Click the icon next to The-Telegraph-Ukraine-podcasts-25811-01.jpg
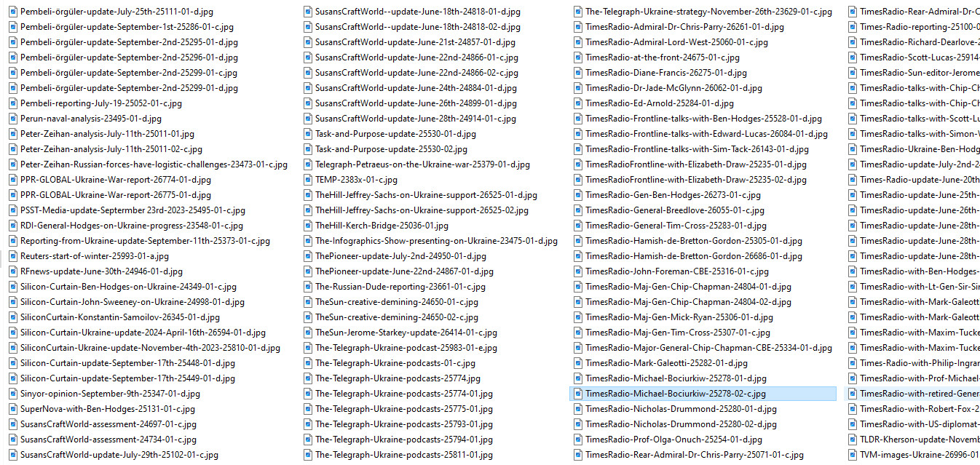The height and width of the screenshot is (465, 980). click(308, 455)
